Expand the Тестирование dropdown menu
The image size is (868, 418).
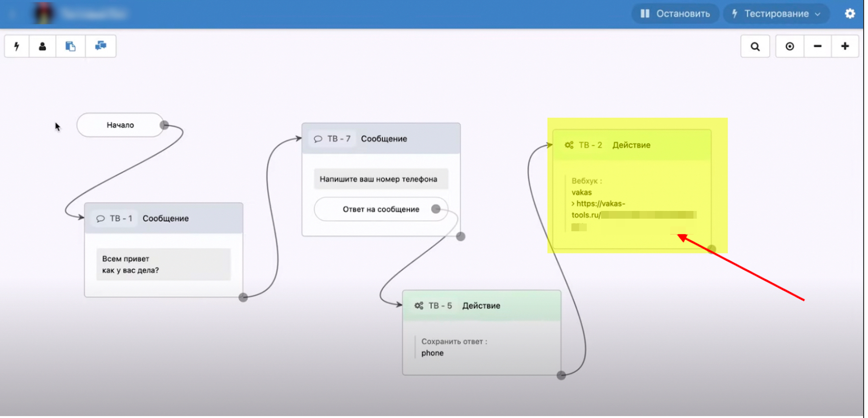point(776,14)
